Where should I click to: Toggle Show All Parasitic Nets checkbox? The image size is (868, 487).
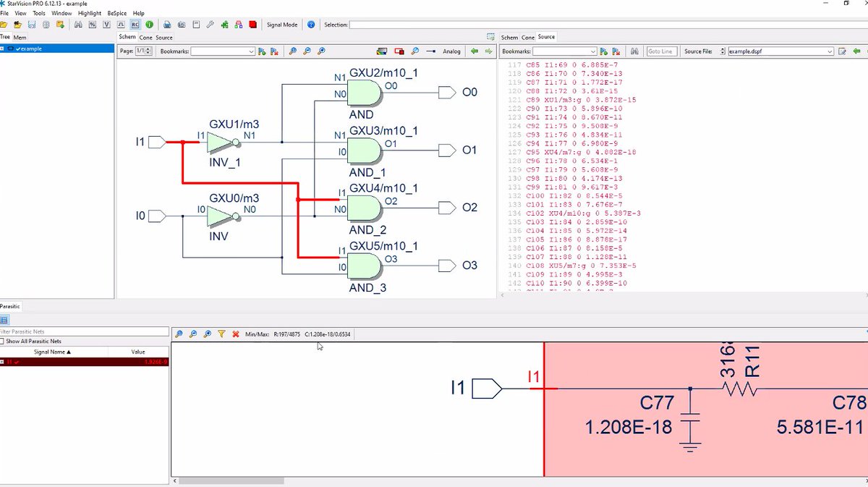[x=3, y=341]
